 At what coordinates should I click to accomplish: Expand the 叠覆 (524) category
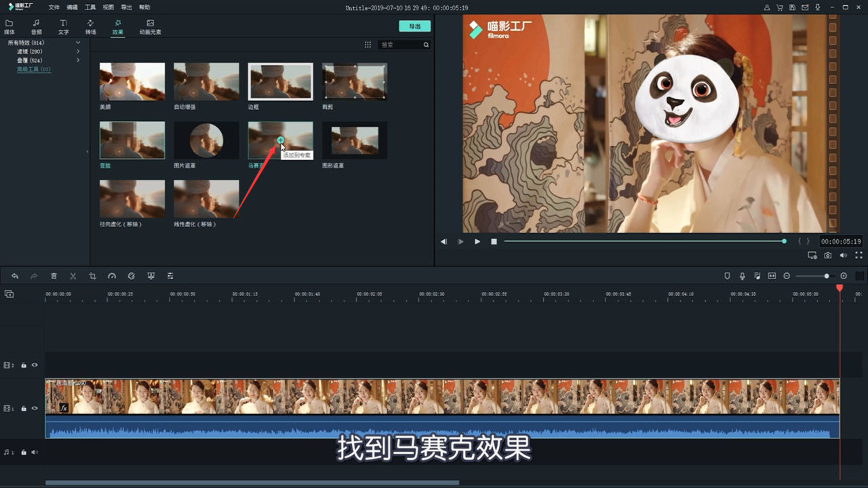tap(78, 60)
